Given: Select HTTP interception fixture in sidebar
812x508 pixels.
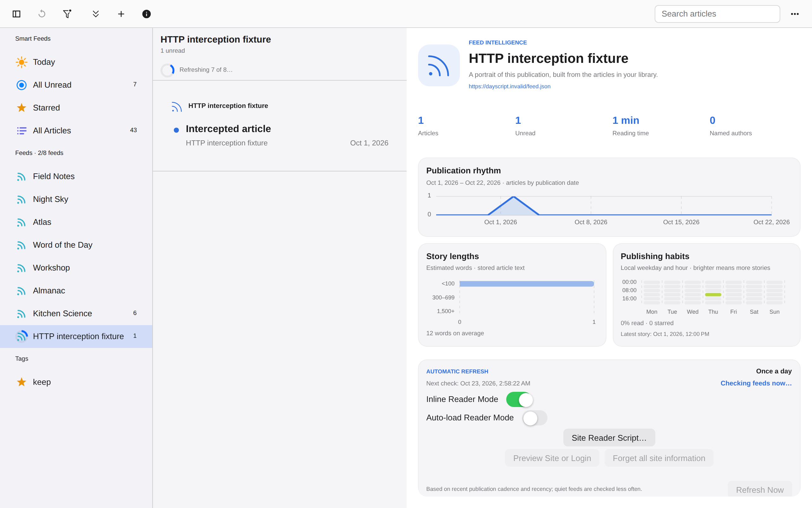Looking at the screenshot, I should point(76,336).
